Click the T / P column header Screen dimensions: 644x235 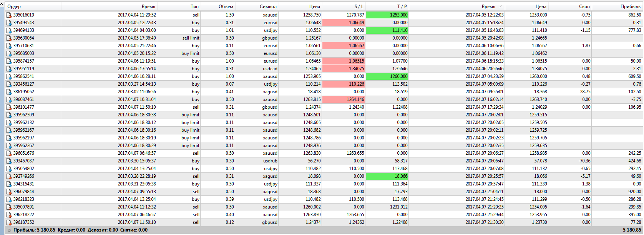pos(387,7)
